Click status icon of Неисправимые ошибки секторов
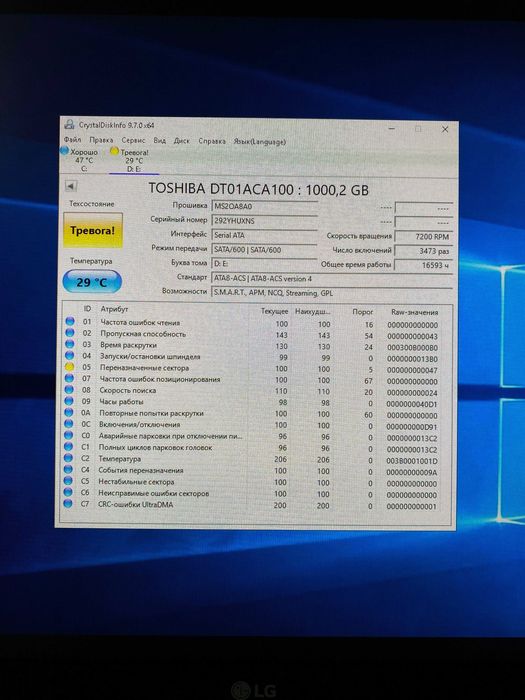525x700 pixels. [x=68, y=492]
